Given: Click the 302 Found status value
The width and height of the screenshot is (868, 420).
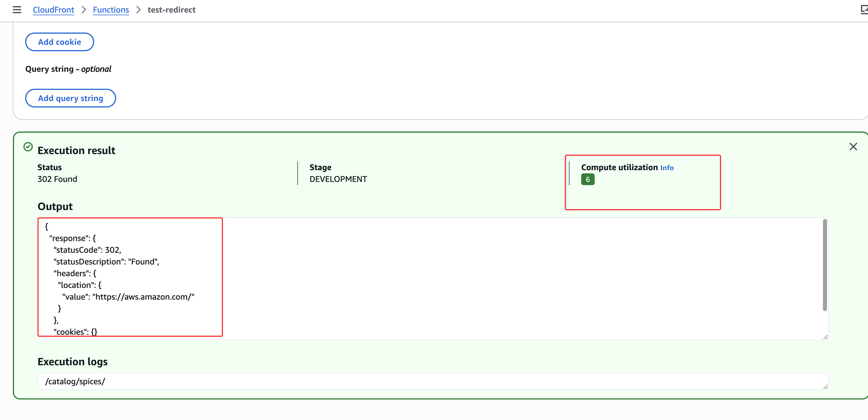Looking at the screenshot, I should pyautogui.click(x=57, y=179).
